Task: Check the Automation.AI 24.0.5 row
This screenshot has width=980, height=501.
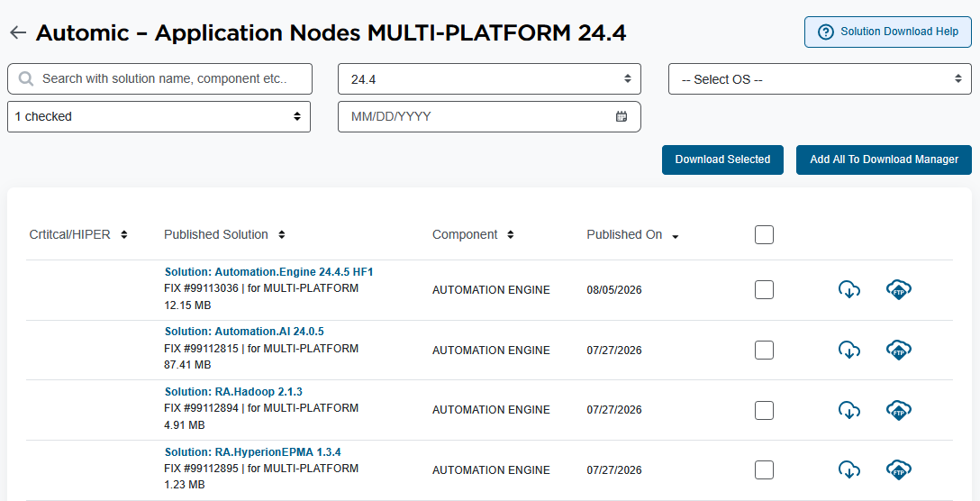Action: coord(764,350)
